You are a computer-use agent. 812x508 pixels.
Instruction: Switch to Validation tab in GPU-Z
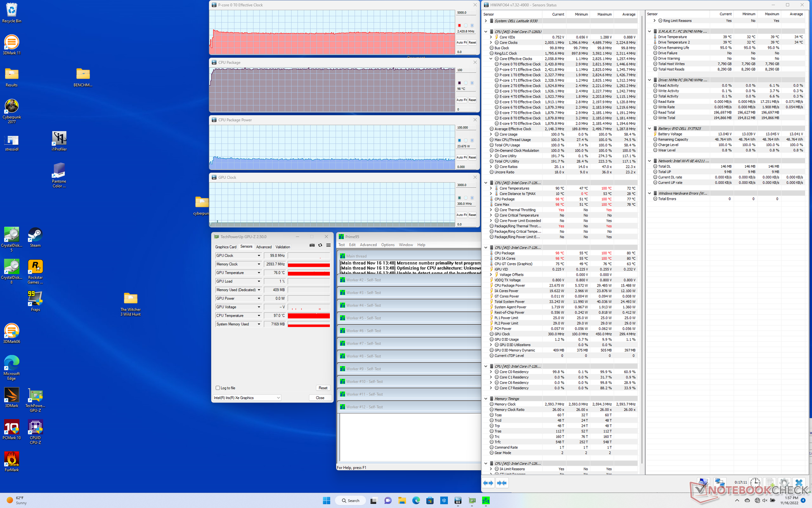283,247
